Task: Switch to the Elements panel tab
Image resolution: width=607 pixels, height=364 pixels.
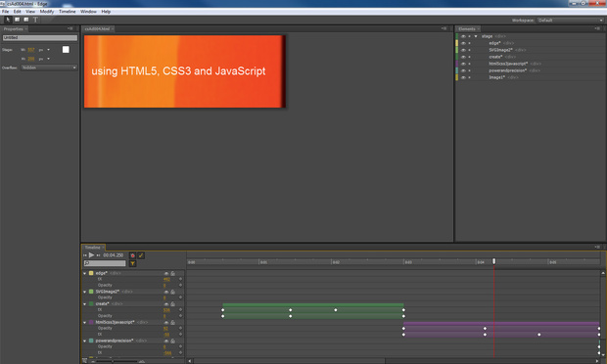Action: (x=467, y=29)
